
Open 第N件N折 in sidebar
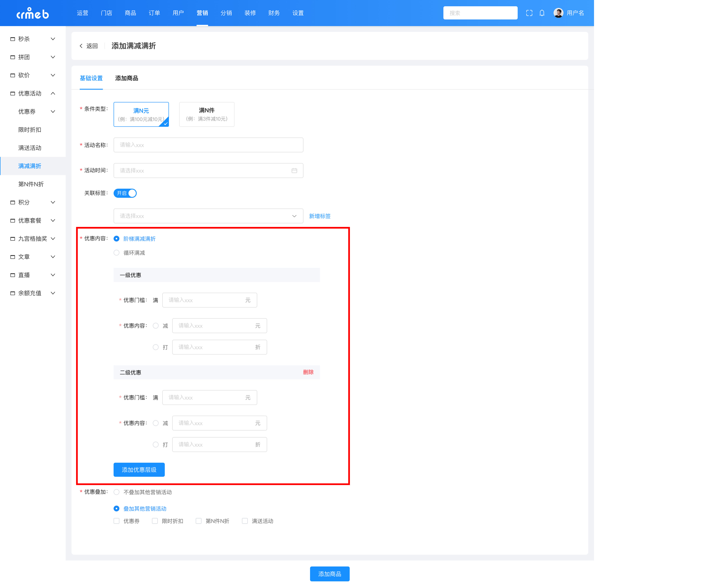[x=31, y=184]
